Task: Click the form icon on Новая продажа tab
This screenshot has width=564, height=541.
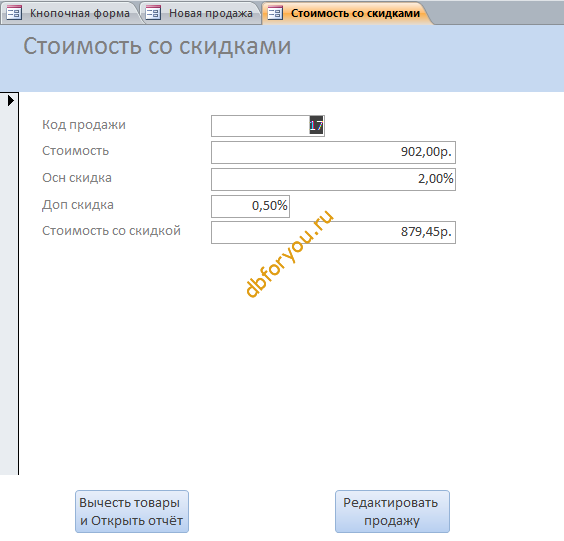Action: (153, 13)
